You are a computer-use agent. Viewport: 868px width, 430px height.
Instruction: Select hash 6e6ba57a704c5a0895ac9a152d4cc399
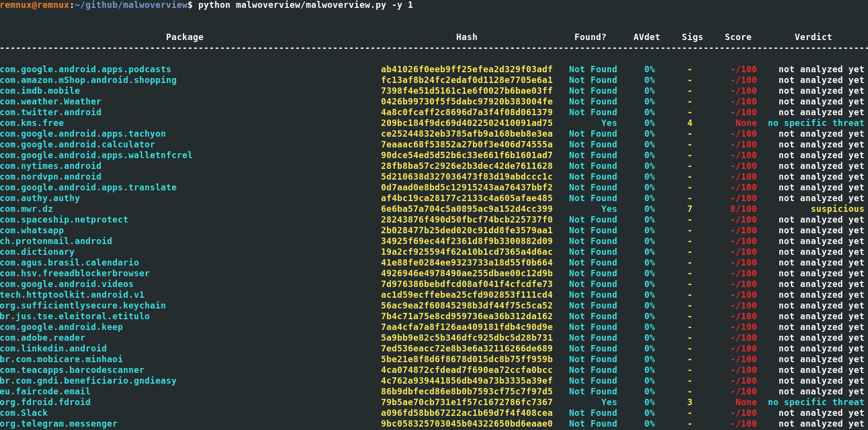click(466, 209)
